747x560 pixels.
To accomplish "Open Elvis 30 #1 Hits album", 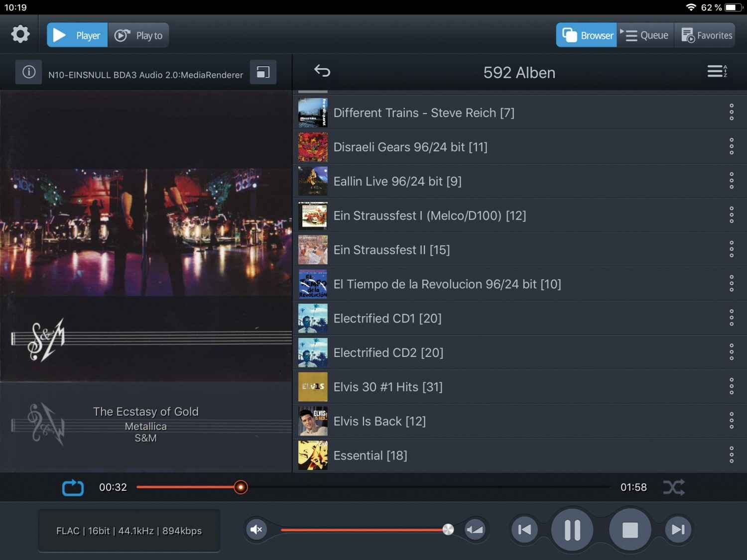I will [x=520, y=387].
